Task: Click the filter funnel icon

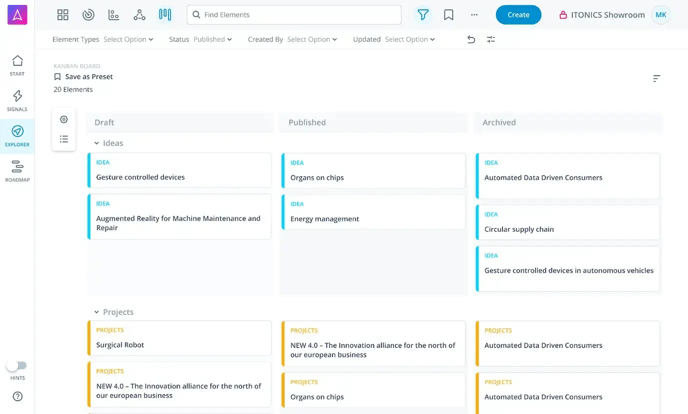Action: pos(423,15)
